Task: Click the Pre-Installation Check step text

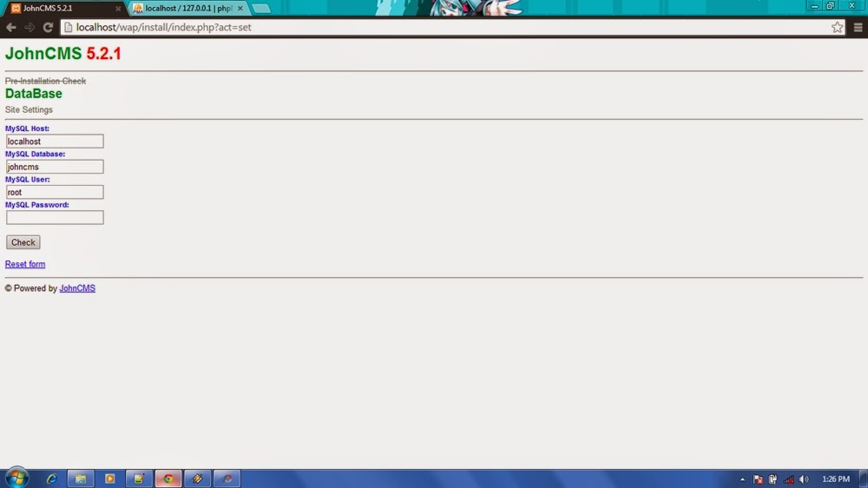Action: tap(45, 81)
